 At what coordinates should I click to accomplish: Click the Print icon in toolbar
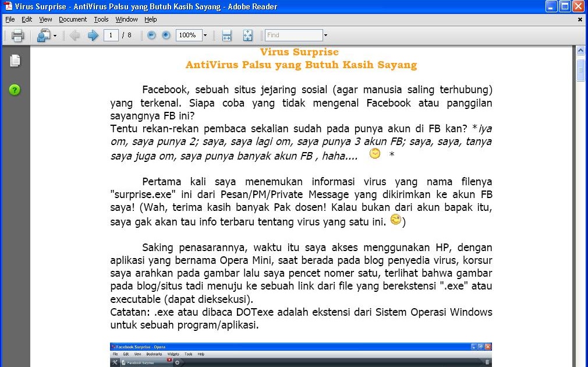click(x=17, y=36)
